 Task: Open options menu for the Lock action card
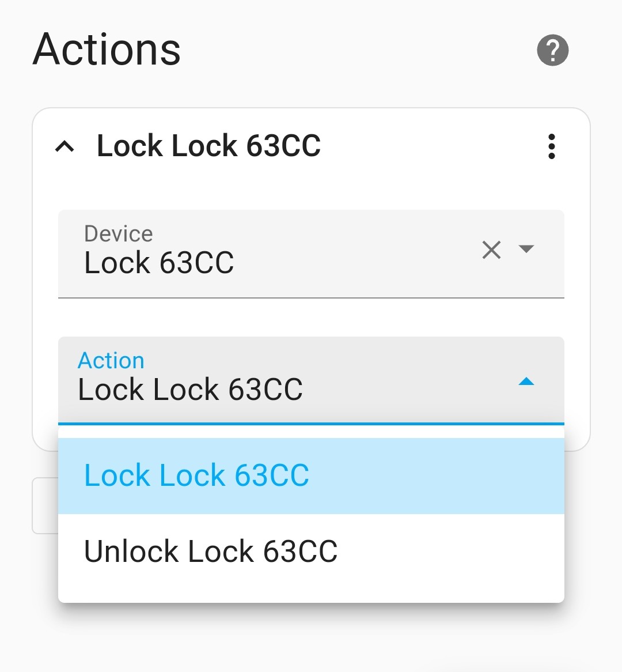pyautogui.click(x=552, y=146)
